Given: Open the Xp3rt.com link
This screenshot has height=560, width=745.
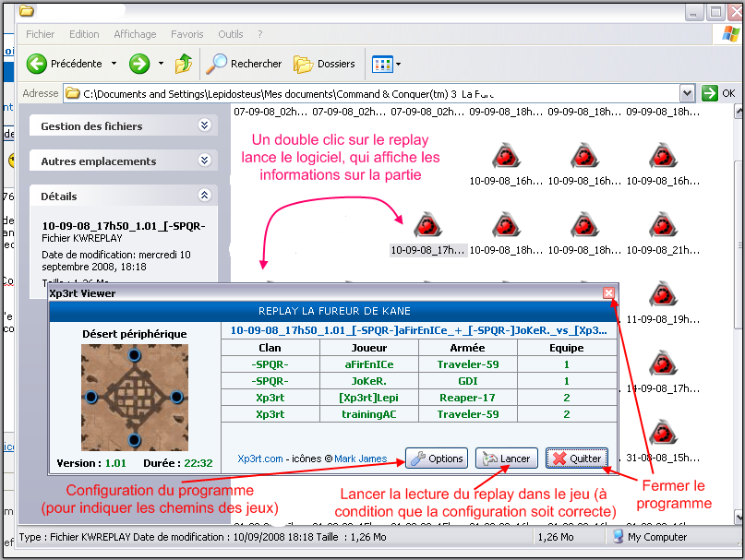Looking at the screenshot, I should (x=260, y=459).
